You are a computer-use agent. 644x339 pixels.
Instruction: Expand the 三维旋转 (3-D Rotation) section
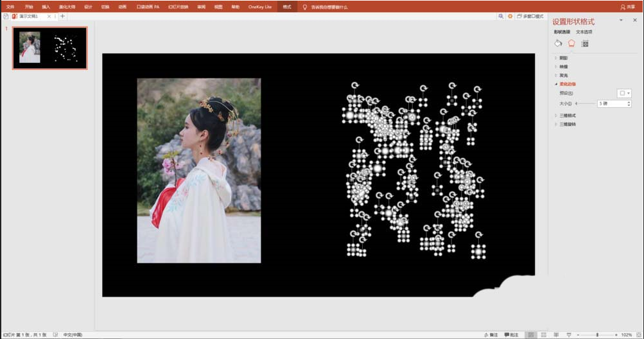pyautogui.click(x=567, y=124)
